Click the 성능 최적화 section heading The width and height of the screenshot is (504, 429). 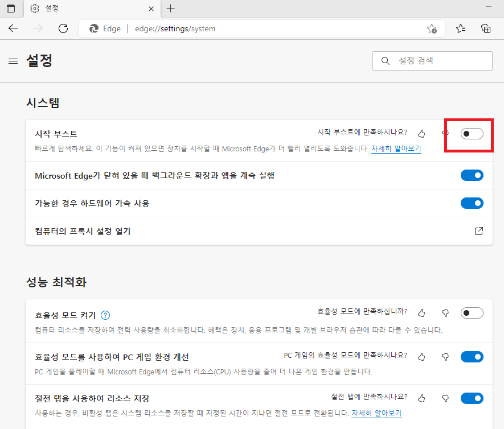56,282
